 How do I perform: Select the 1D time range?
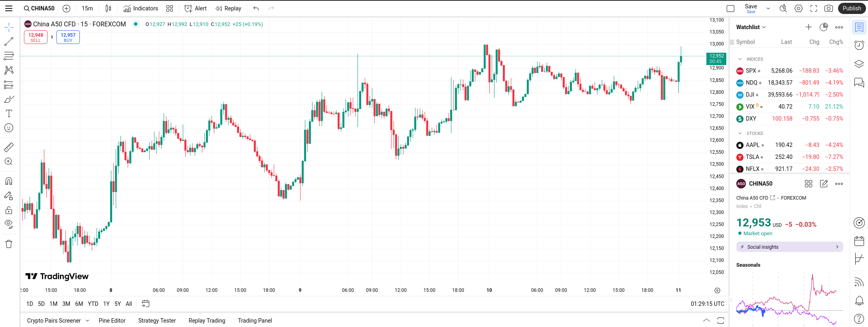pyautogui.click(x=30, y=304)
